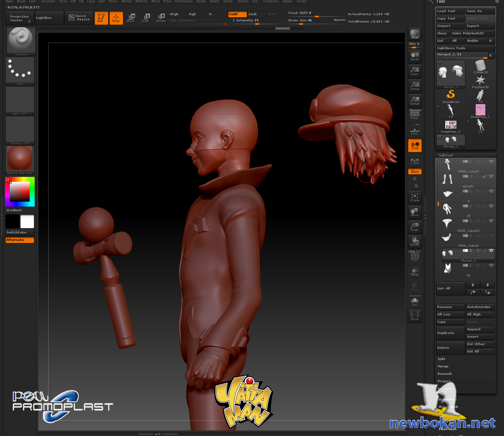Viewport: 504px width, 436px height.
Task: Select the Scroll canvas tool
Action: click(x=415, y=56)
